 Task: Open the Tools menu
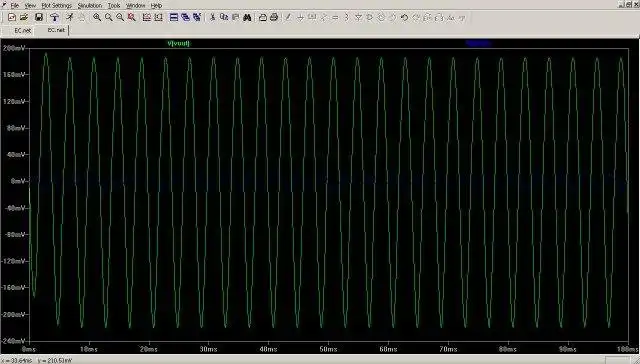pyautogui.click(x=114, y=5)
